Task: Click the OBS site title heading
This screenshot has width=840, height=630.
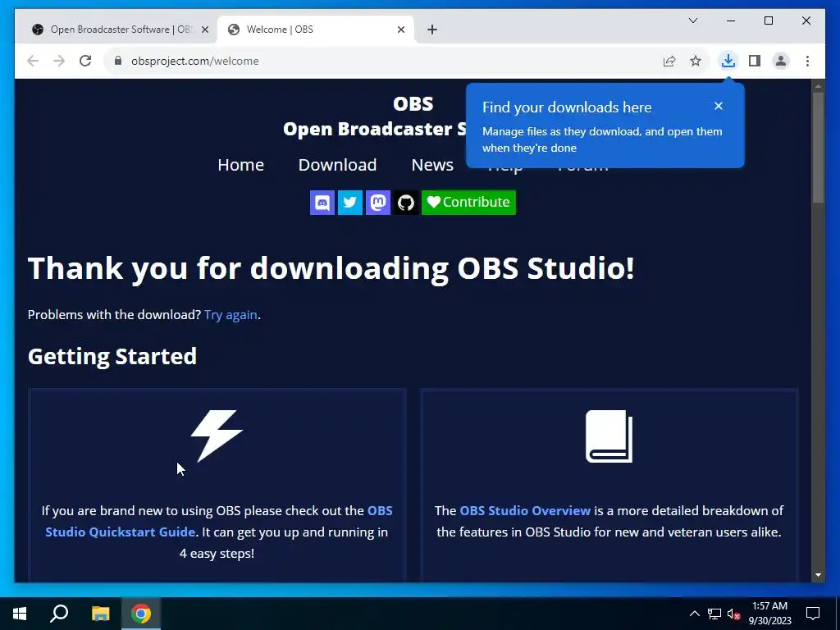Action: (x=413, y=104)
